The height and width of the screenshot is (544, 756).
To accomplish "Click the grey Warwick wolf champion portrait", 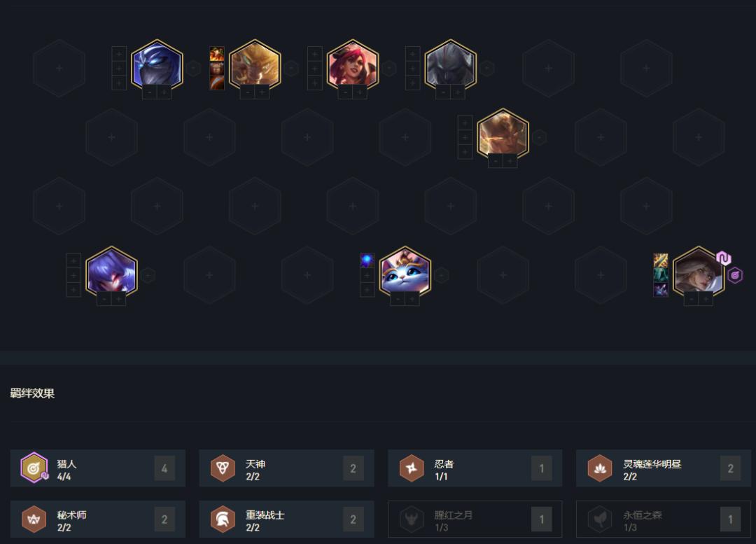I will pyautogui.click(x=450, y=67).
